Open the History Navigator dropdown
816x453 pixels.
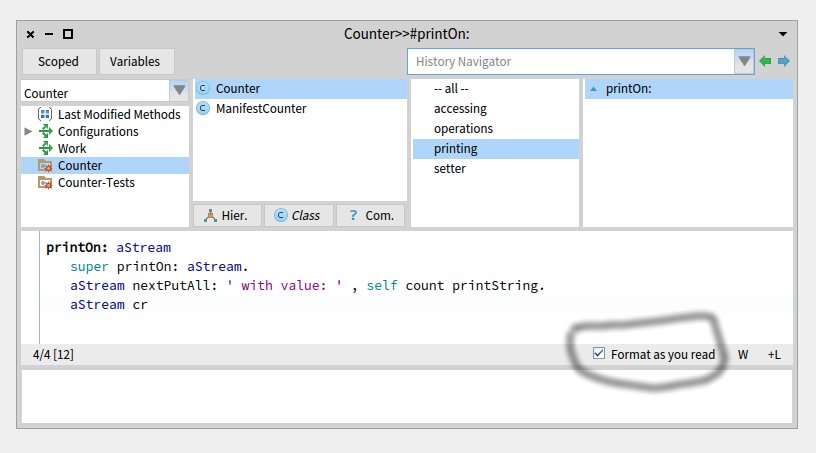[x=744, y=62]
